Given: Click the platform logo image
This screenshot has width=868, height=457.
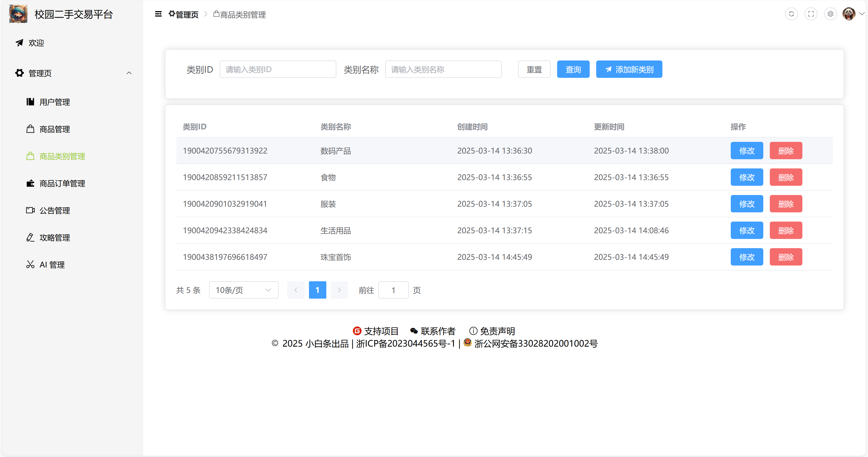Looking at the screenshot, I should 18,14.
